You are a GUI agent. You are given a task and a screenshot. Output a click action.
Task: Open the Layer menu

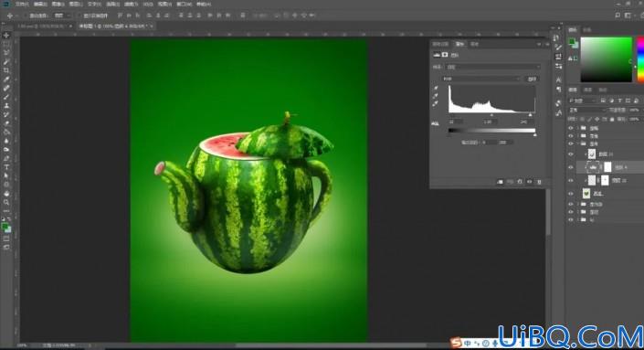[76, 4]
